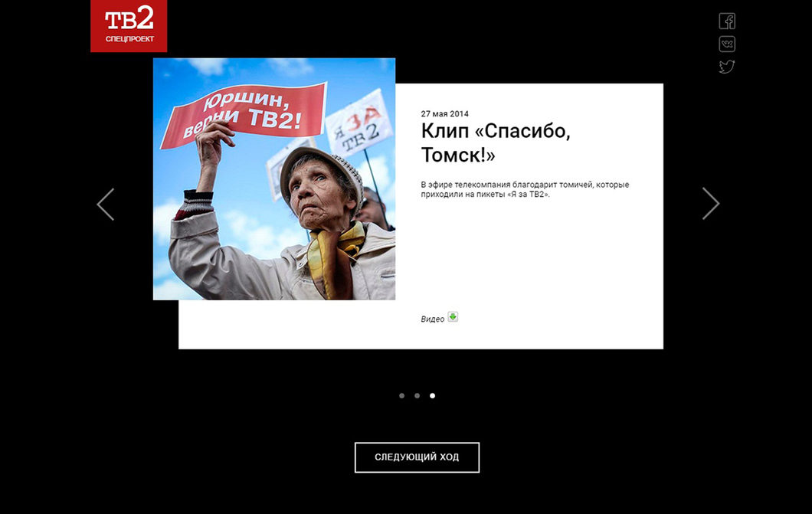
Task: Click the date 27 мая 2014
Action: click(444, 114)
